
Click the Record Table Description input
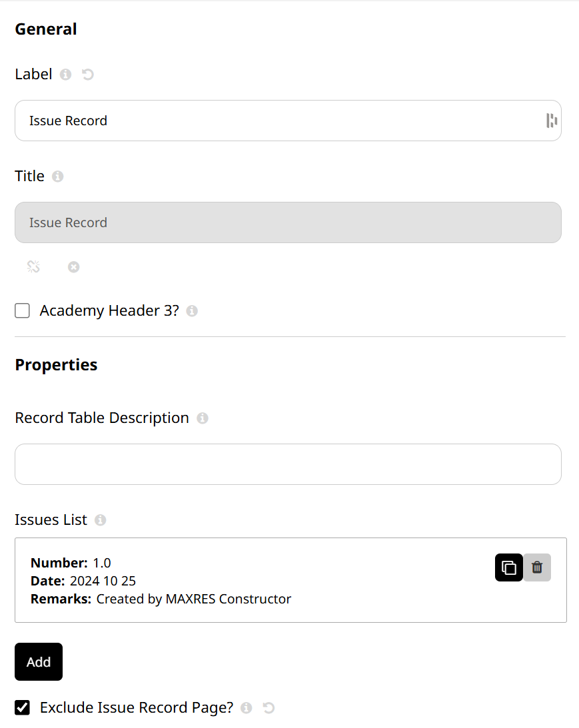288,464
